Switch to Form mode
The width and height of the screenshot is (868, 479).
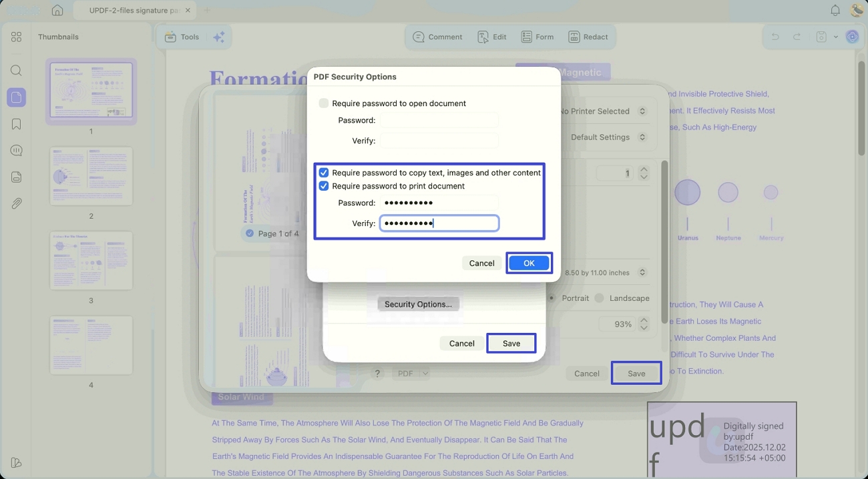(x=537, y=37)
